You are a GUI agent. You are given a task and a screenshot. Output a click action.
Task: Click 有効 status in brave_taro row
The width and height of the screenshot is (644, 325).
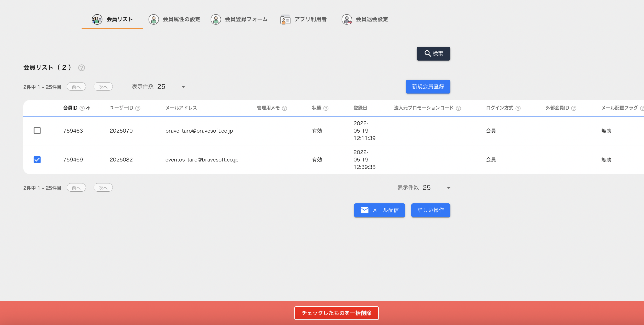(x=317, y=131)
